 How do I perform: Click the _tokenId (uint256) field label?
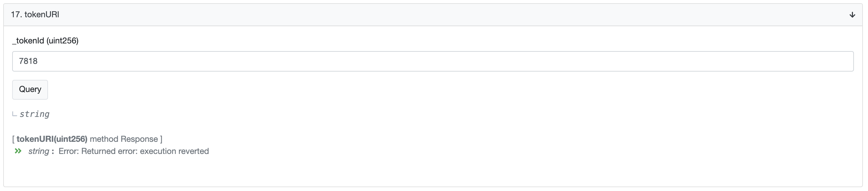[45, 40]
